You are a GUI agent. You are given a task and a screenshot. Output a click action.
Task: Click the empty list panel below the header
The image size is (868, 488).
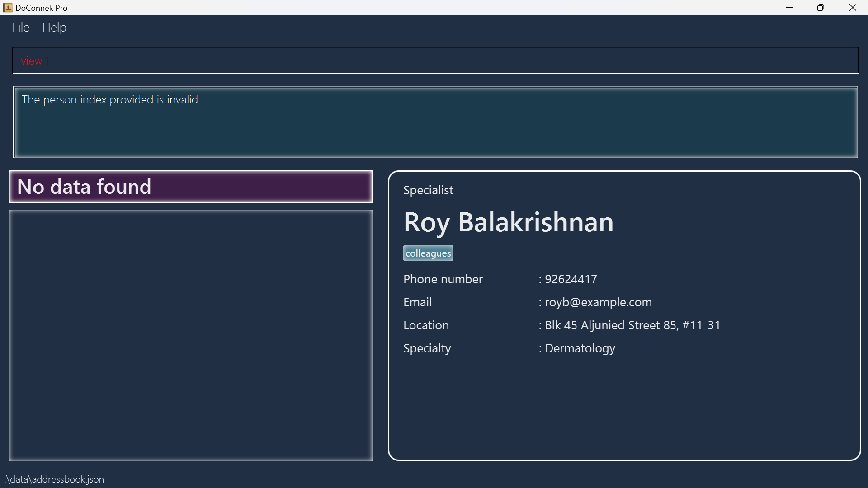[x=190, y=335]
